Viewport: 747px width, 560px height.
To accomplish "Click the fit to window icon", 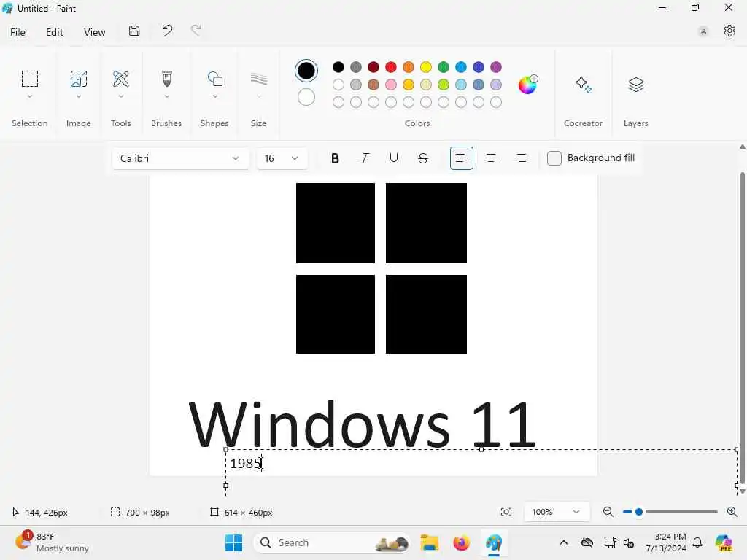I will [x=506, y=512].
